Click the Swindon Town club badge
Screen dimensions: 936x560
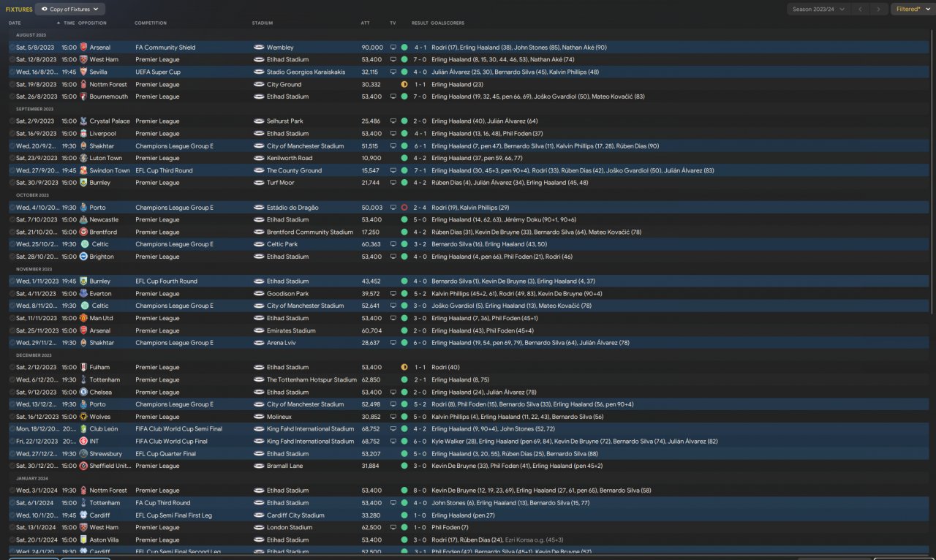click(x=83, y=170)
